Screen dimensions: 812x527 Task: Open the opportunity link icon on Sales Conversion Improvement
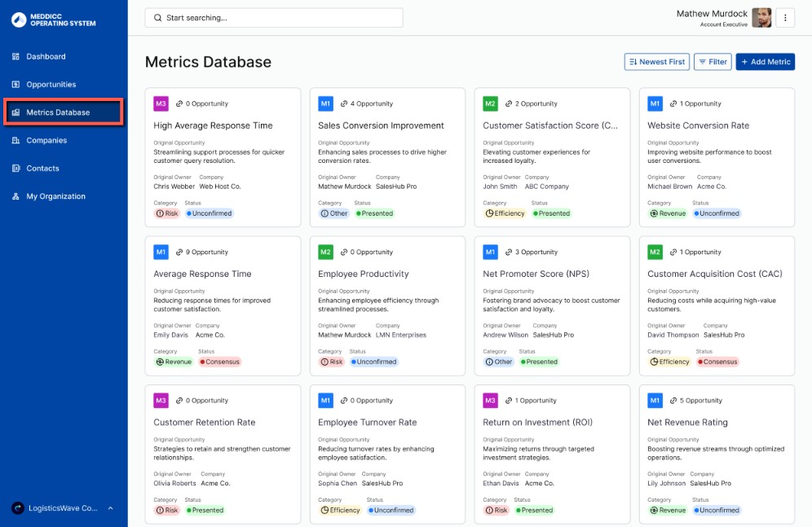coord(343,103)
